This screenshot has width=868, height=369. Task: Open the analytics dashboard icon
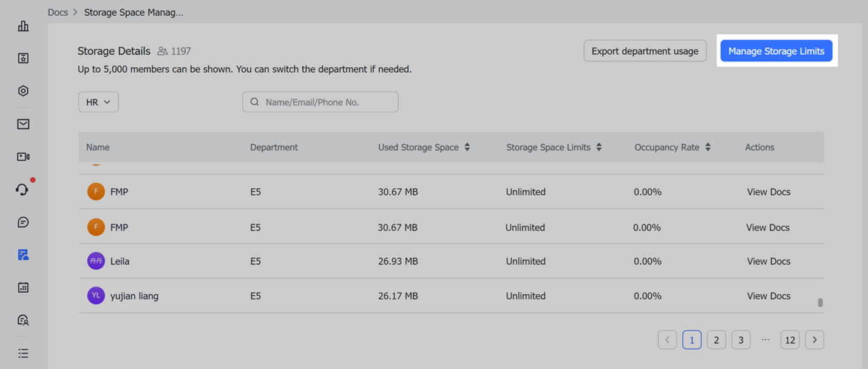(x=22, y=27)
